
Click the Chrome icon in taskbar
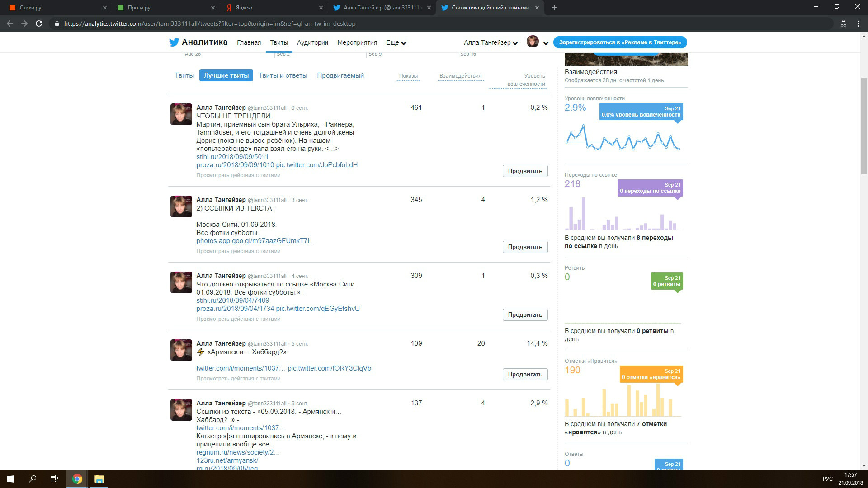77,479
